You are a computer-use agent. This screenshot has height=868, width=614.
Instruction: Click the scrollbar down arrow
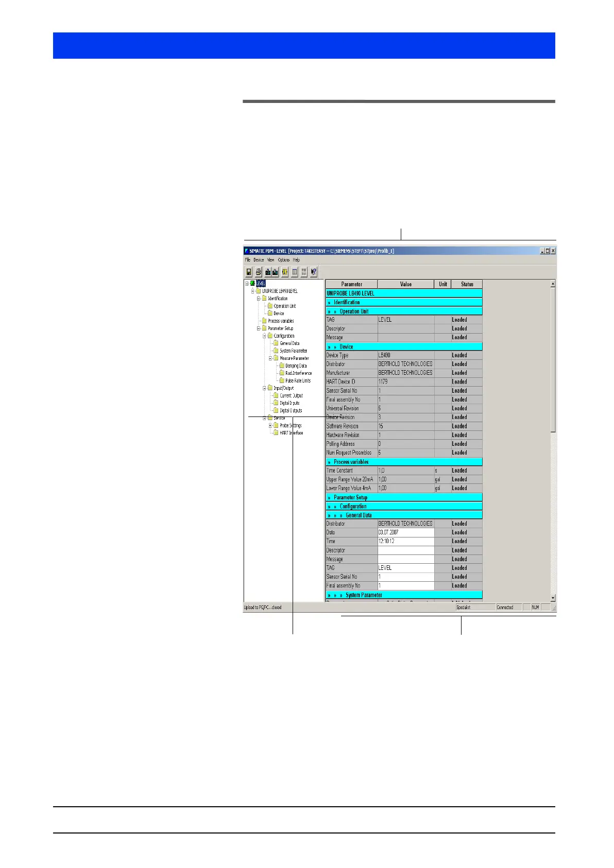(553, 598)
